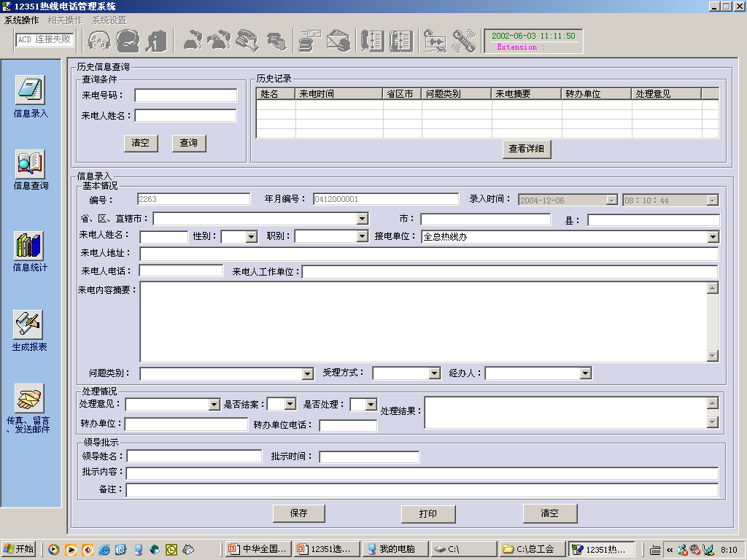Focus the 来电人姓名 query field
747x560 pixels.
pos(185,116)
